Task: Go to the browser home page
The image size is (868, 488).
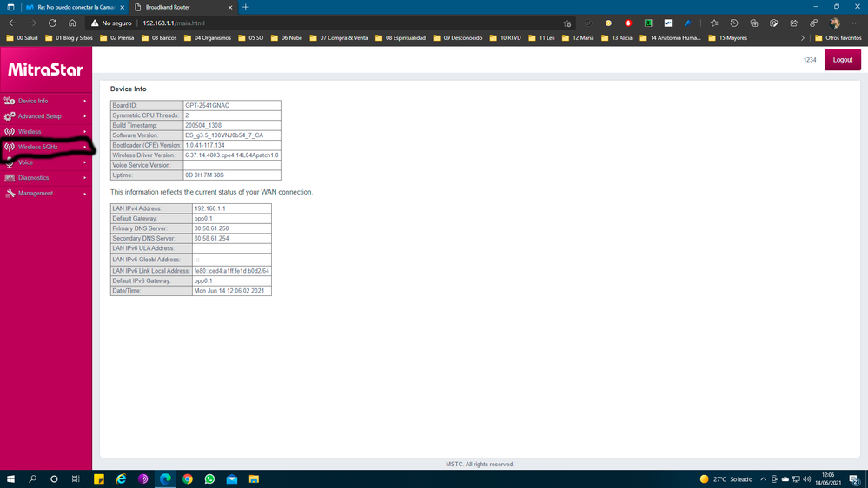Action: (72, 23)
